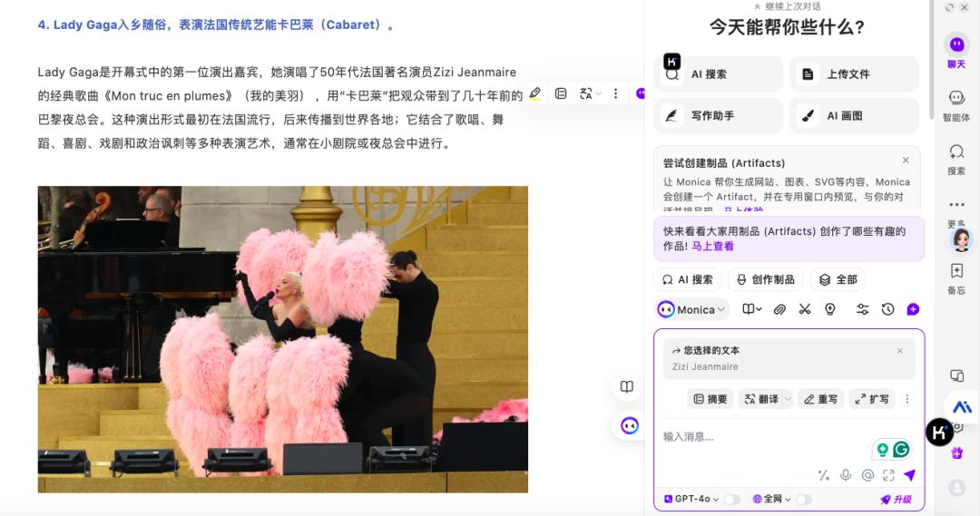
Task: Click the microphone voice input icon
Action: point(846,475)
